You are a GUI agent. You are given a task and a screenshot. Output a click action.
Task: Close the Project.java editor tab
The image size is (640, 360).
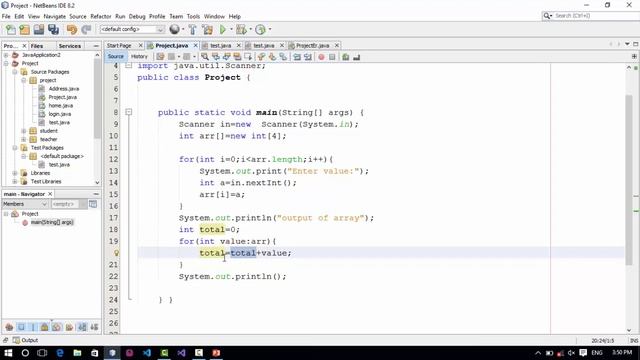[x=196, y=45]
